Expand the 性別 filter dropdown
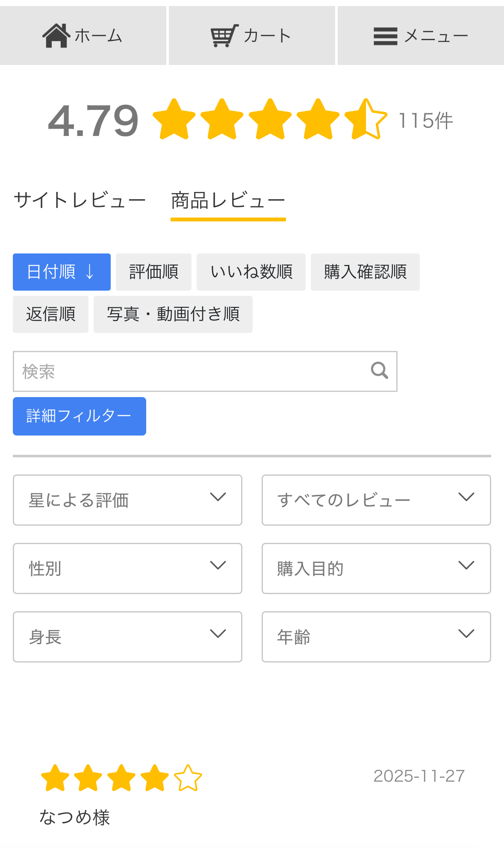Image resolution: width=504 pixels, height=848 pixels. (x=127, y=568)
